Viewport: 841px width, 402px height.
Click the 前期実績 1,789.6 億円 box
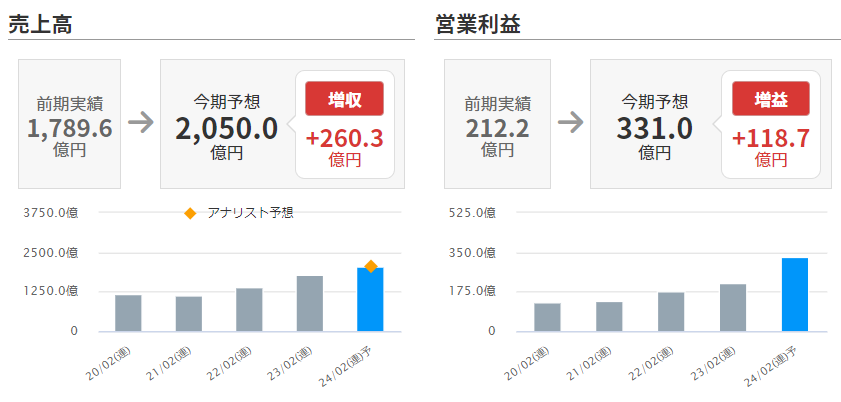[x=69, y=124]
